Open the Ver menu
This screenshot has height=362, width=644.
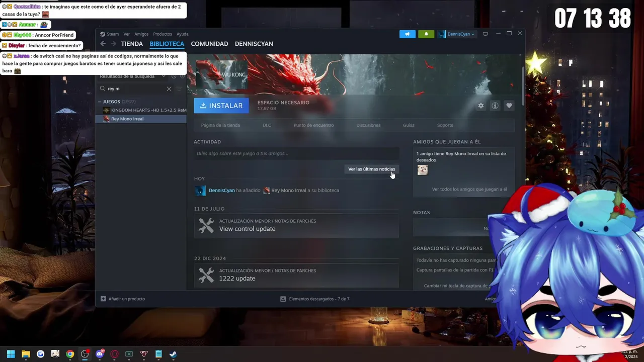[x=126, y=34]
